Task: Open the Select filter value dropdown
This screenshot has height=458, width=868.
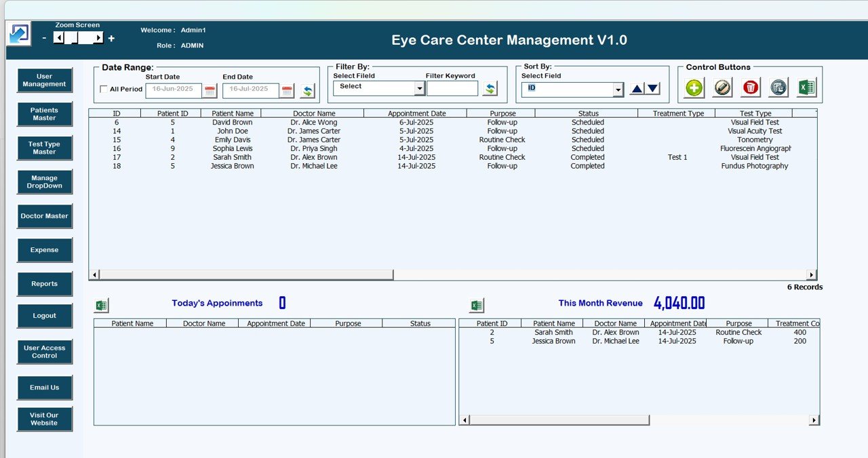Action: tap(378, 87)
